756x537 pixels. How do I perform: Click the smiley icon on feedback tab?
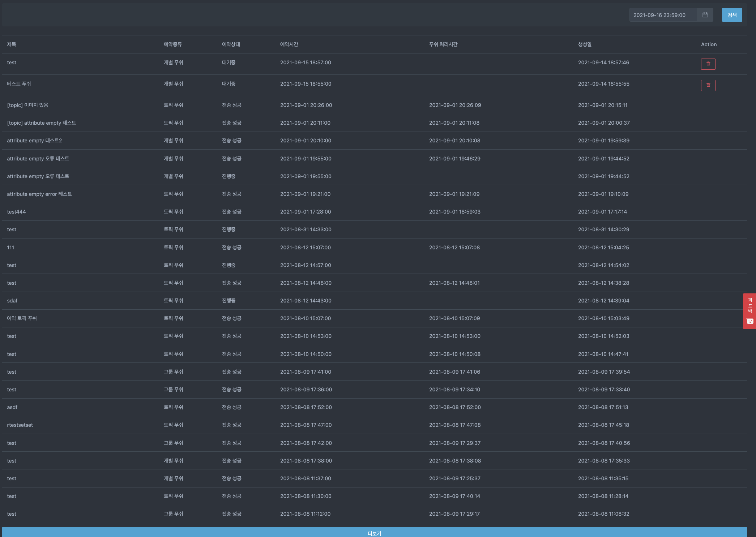[x=750, y=321]
